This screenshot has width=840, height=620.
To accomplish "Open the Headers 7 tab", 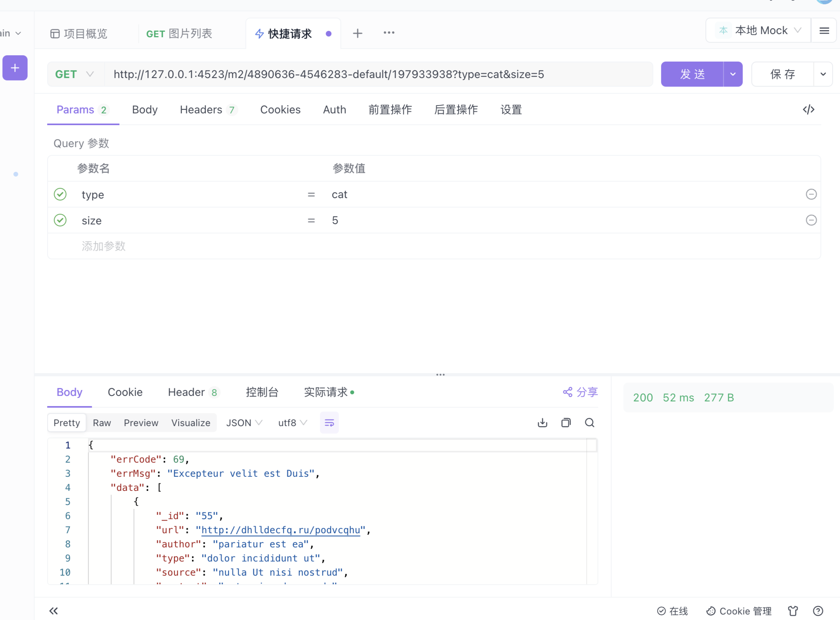I will pyautogui.click(x=208, y=109).
